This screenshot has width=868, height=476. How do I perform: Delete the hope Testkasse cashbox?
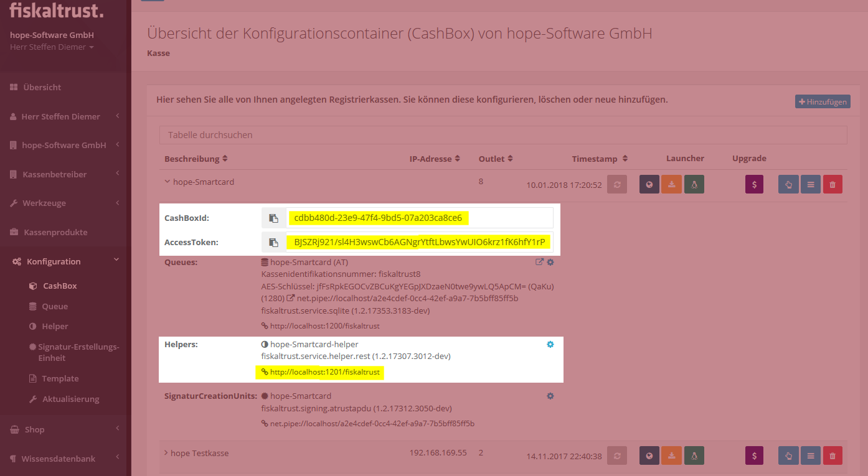click(x=833, y=456)
